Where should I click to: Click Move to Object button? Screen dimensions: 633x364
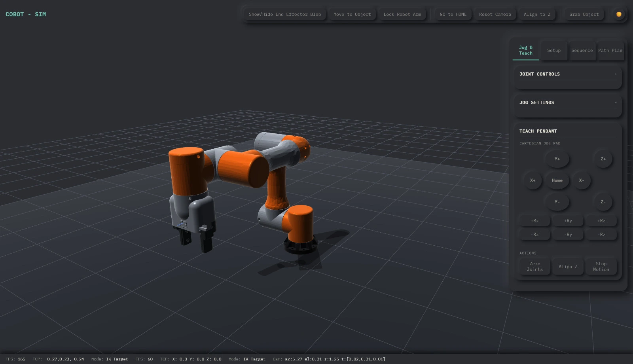352,14
